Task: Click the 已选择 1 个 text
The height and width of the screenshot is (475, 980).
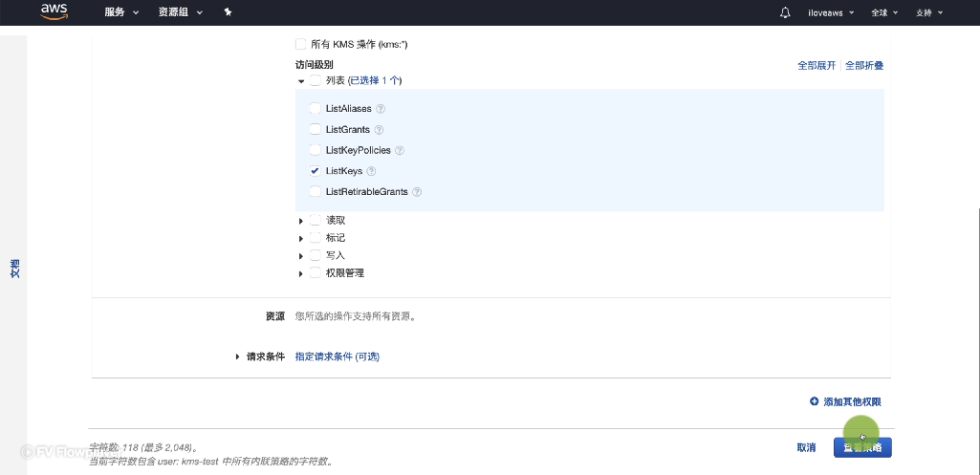Action: coord(374,80)
